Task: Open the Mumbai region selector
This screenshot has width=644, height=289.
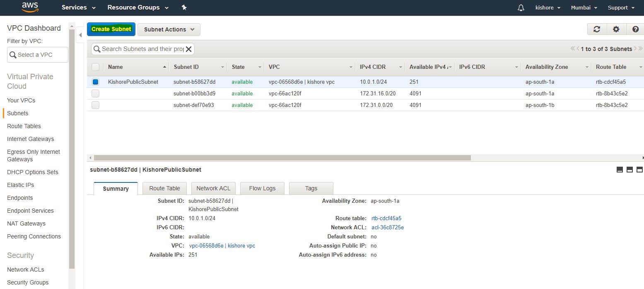Action: 584,8
